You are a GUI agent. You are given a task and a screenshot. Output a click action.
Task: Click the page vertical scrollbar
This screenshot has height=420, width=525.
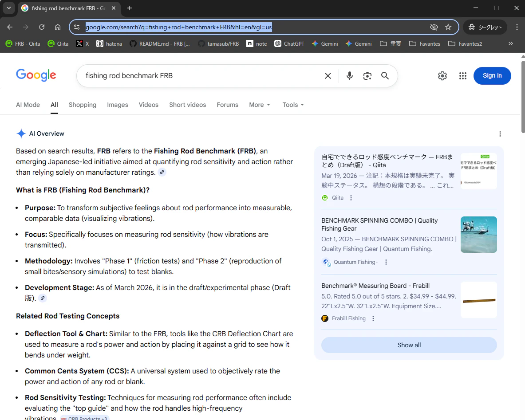pyautogui.click(x=523, y=96)
